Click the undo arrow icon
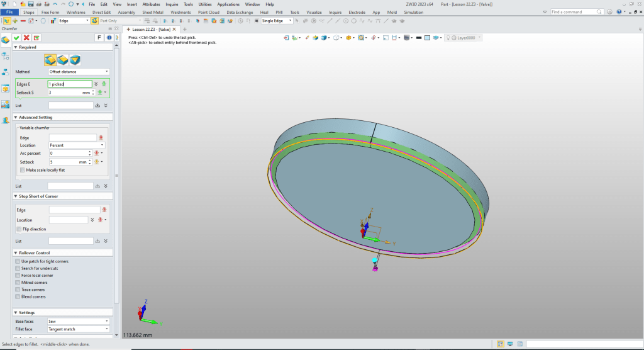 point(55,4)
